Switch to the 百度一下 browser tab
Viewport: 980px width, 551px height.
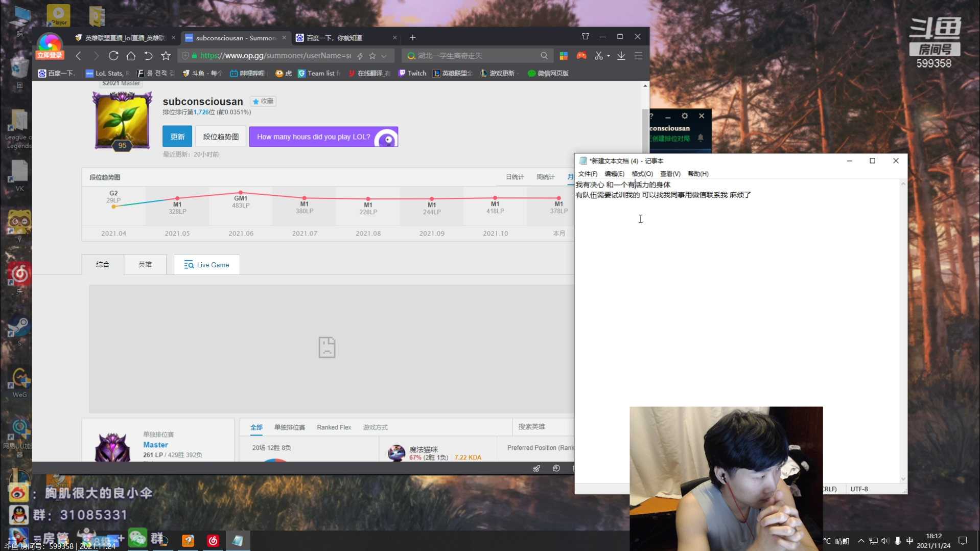pos(346,38)
